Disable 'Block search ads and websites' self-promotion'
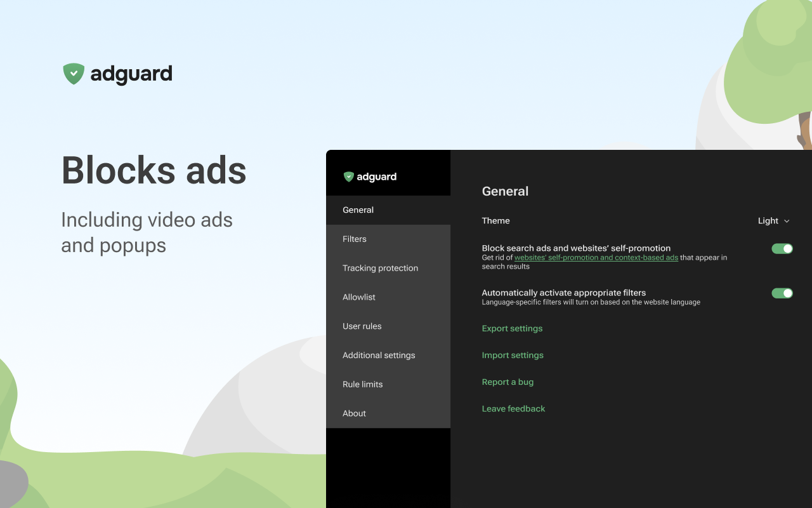This screenshot has height=508, width=812. [x=782, y=248]
